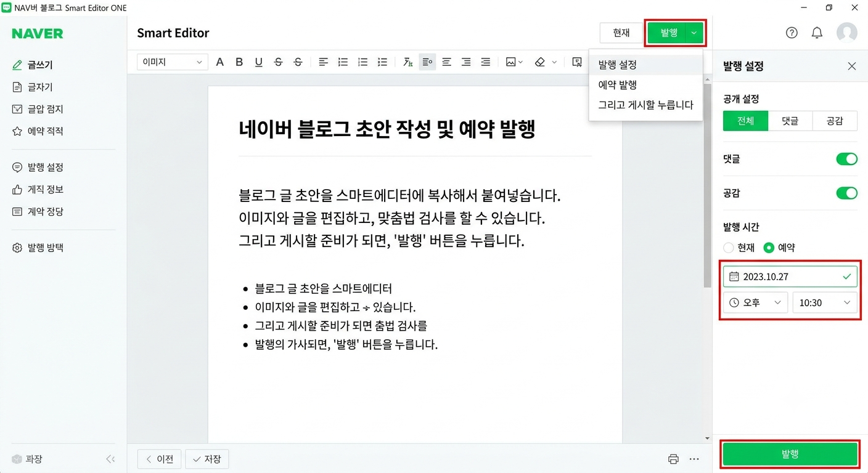The height and width of the screenshot is (473, 868).
Task: Click the font size 'A' toolbar icon
Action: [219, 62]
